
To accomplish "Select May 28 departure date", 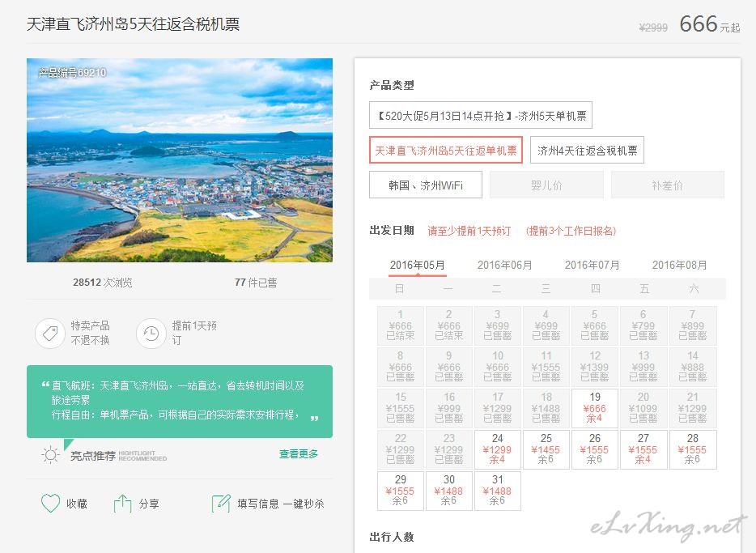I will [692, 449].
